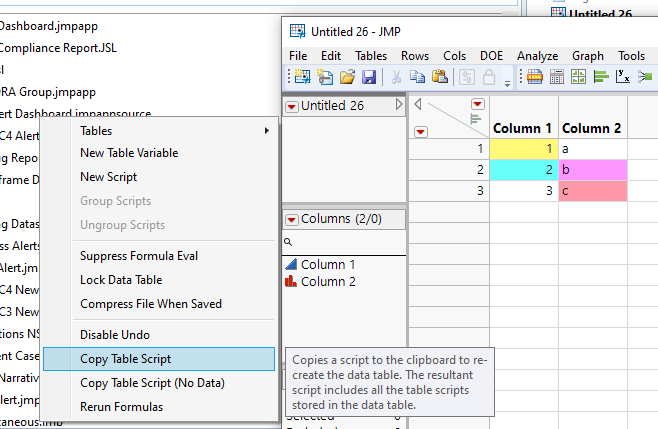This screenshot has height=429, width=658.
Task: Choose New Script from the context menu
Action: tap(159, 177)
